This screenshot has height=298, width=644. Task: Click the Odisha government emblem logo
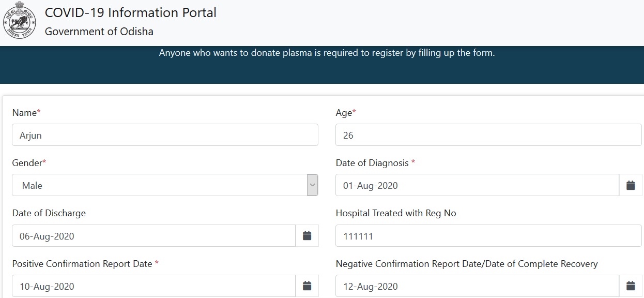(20, 20)
